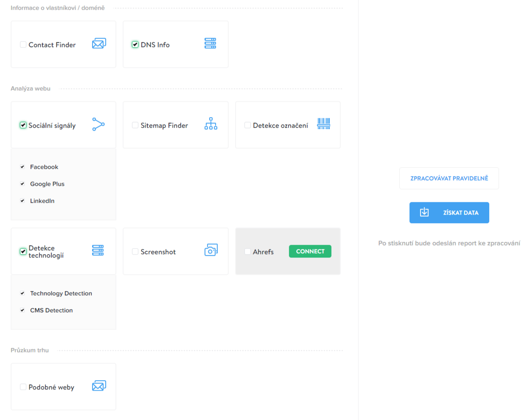The image size is (524, 420).
Task: Click the Sociální signály share icon
Action: coord(98,124)
